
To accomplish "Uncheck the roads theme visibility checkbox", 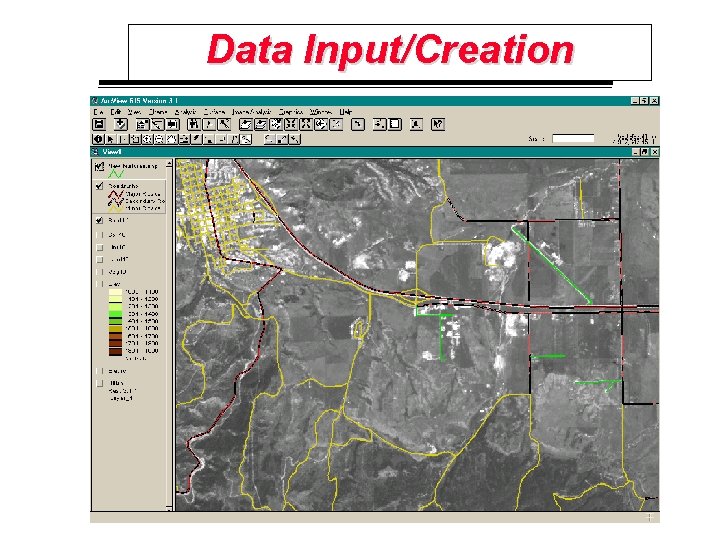I will pyautogui.click(x=99, y=186).
